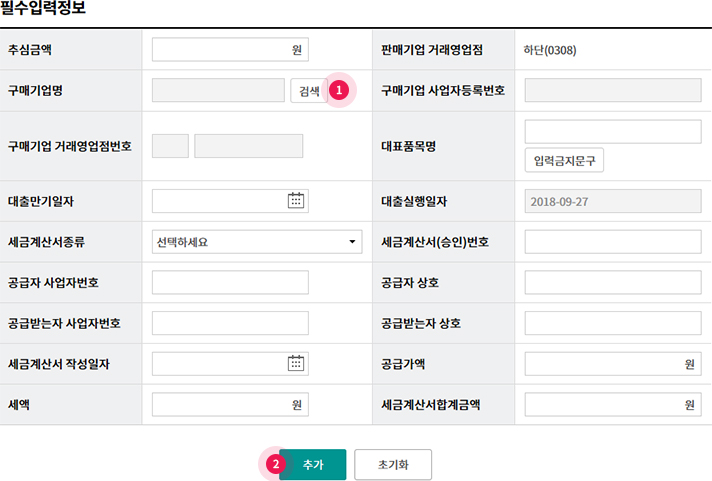
Task: Click into the 공급자 상호 field
Action: click(613, 282)
